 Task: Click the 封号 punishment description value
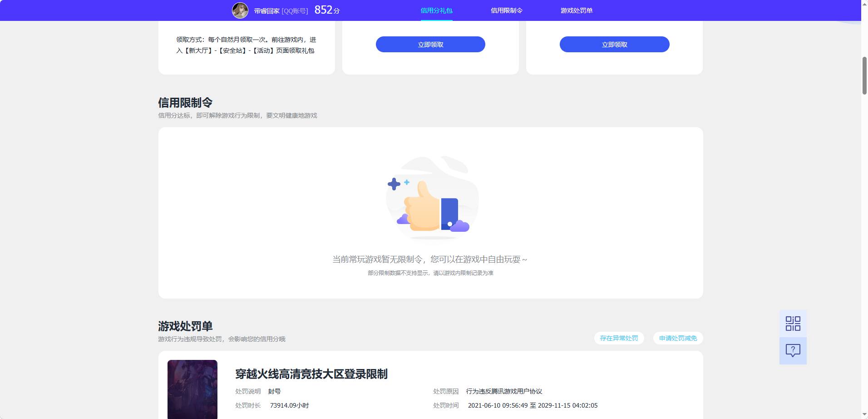pyautogui.click(x=274, y=391)
